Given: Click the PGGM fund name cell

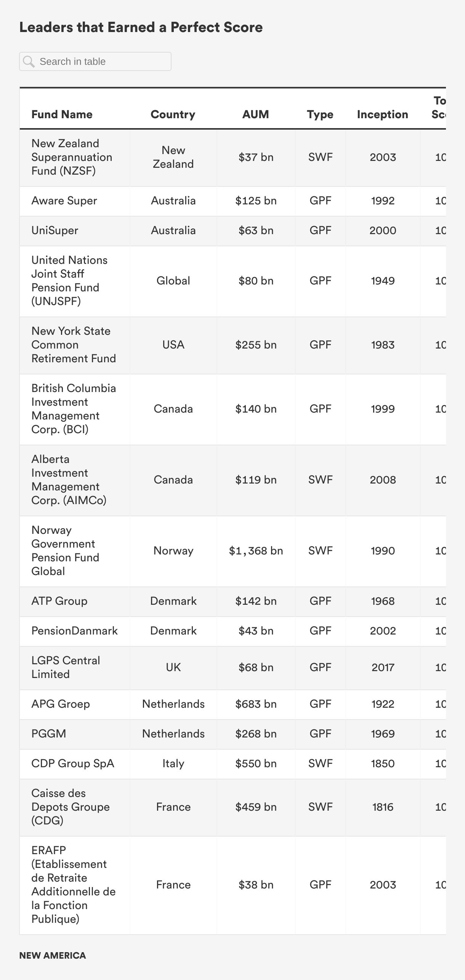Looking at the screenshot, I should tap(49, 734).
